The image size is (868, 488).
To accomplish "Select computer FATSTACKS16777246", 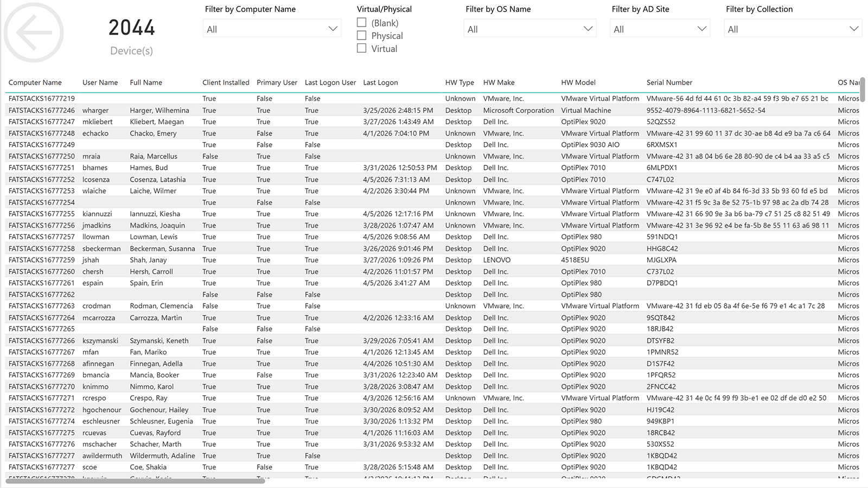I will pos(42,110).
